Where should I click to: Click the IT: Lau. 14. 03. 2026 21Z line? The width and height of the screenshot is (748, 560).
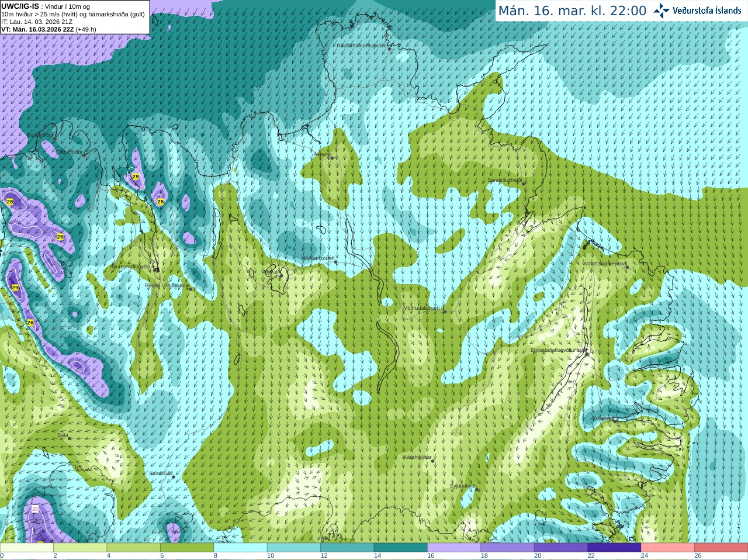tap(37, 22)
